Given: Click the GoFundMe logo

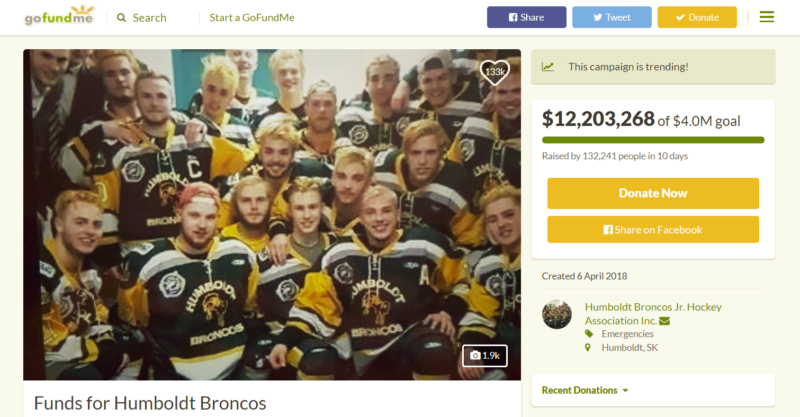Looking at the screenshot, I should coord(59,16).
